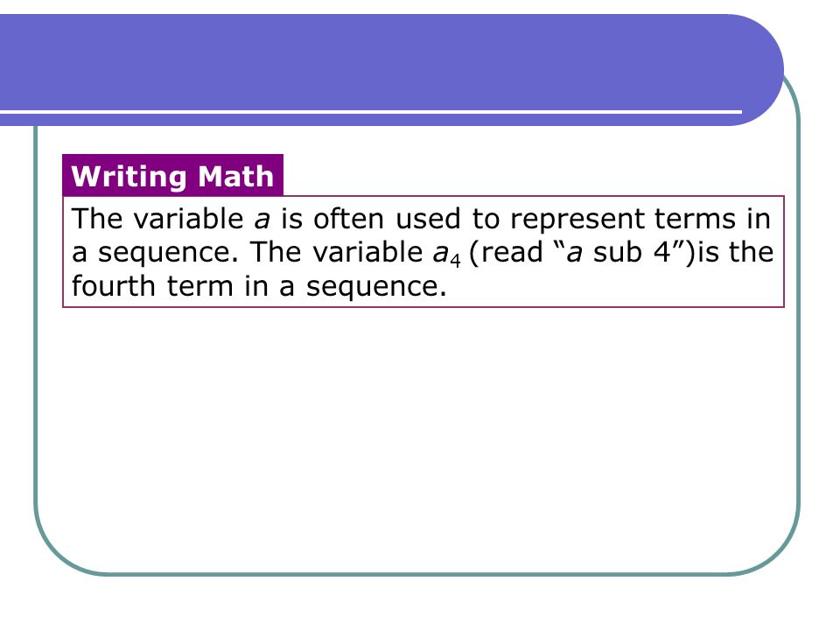840x630 pixels.
Task: Click the first italic variable a
Action: point(262,220)
